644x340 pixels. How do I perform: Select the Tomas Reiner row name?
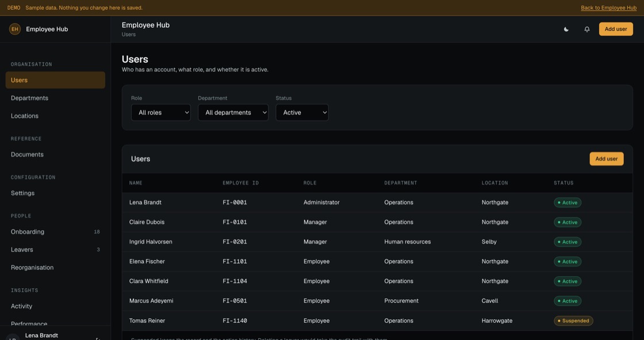pos(147,320)
